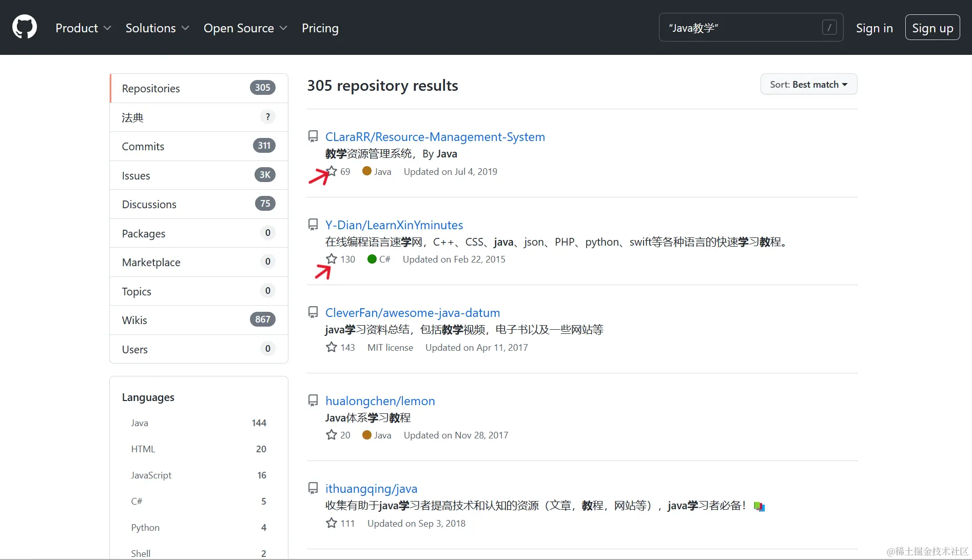
Task: Expand the Open Source menu
Action: [x=245, y=28]
